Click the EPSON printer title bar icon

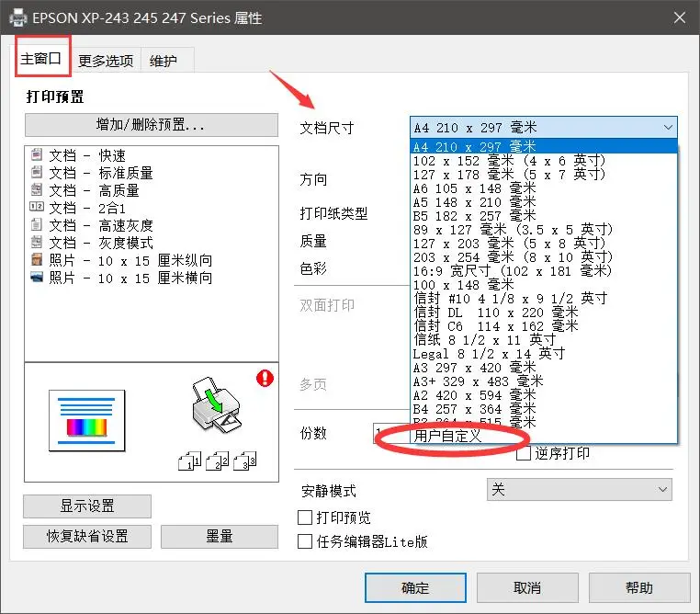pos(17,17)
